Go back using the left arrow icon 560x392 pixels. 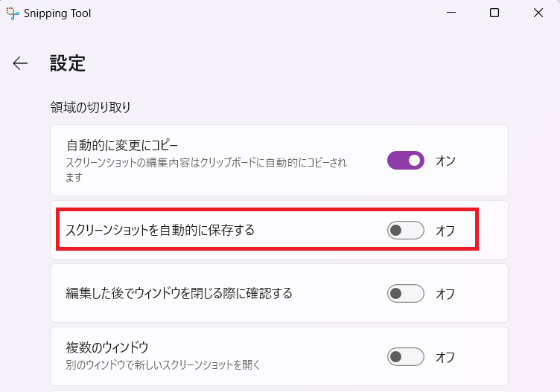pyautogui.click(x=20, y=63)
